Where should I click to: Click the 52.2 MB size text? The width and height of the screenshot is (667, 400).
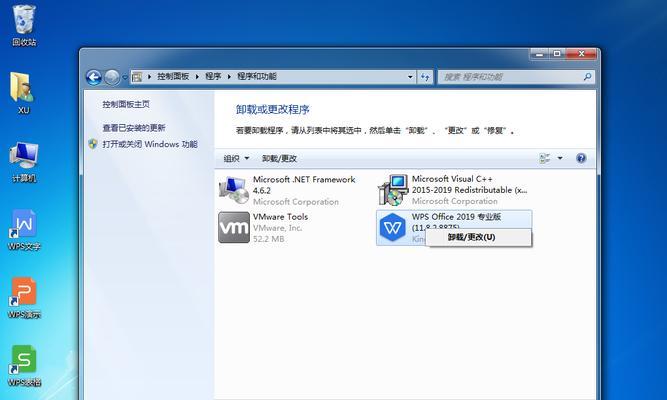(268, 239)
